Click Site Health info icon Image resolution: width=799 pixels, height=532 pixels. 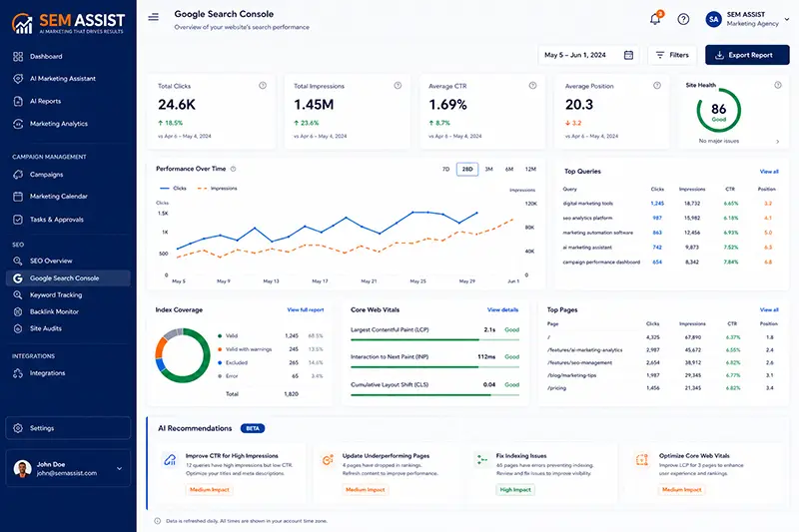pyautogui.click(x=778, y=85)
